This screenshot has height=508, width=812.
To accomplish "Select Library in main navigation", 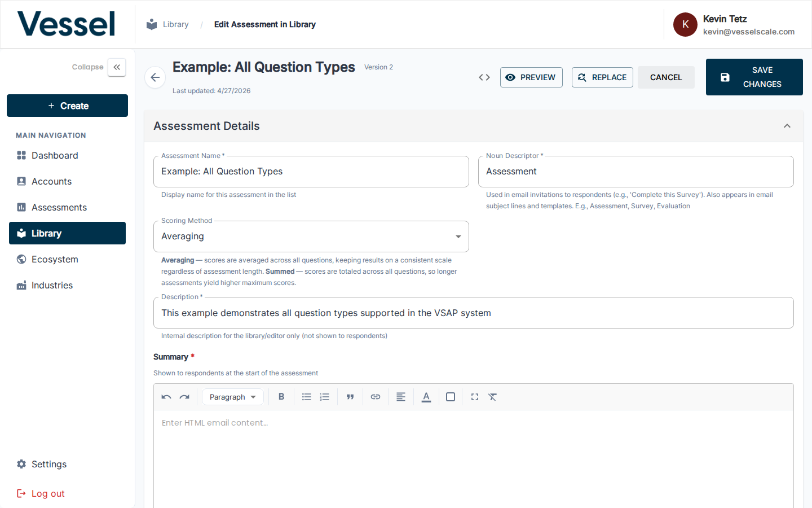I will point(67,233).
